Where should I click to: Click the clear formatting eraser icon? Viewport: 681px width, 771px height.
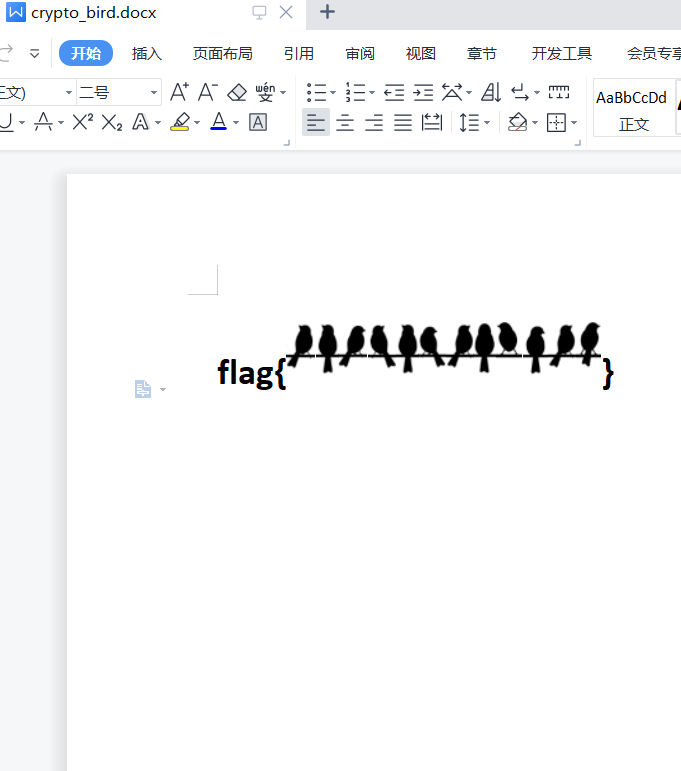click(x=237, y=93)
